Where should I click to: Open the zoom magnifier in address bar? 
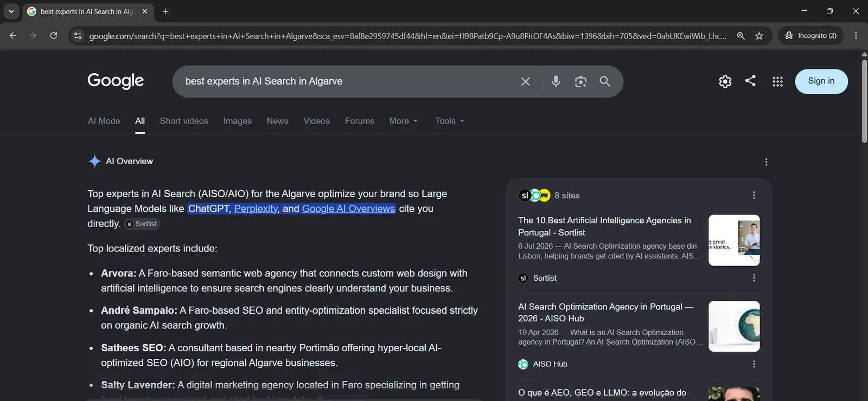point(741,36)
